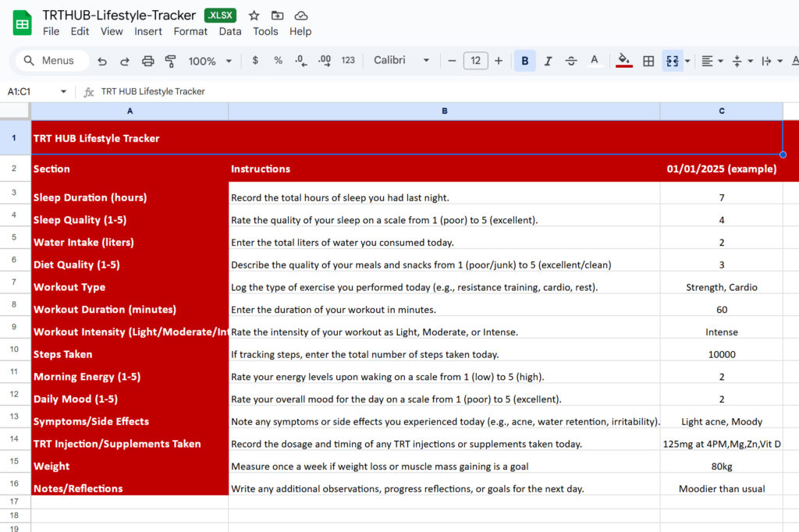Open the borders tool
This screenshot has height=532, width=799.
pyautogui.click(x=648, y=61)
